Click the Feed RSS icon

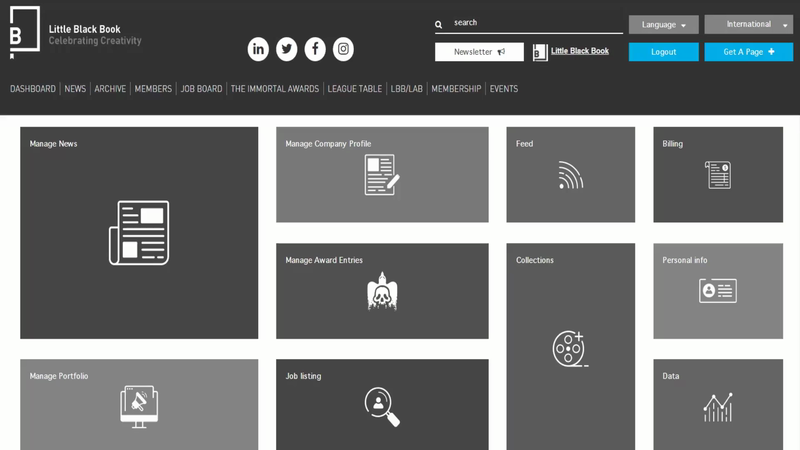click(570, 175)
